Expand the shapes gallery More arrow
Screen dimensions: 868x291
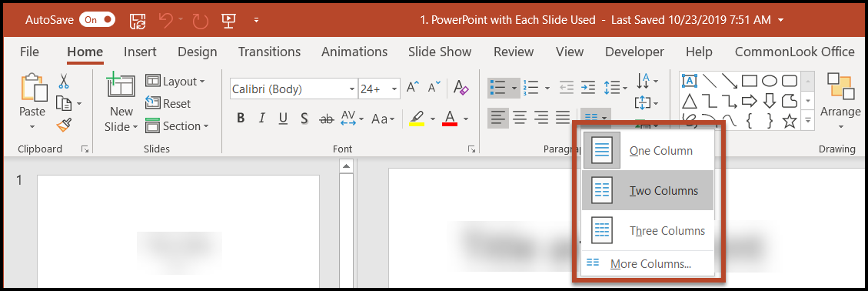point(808,120)
